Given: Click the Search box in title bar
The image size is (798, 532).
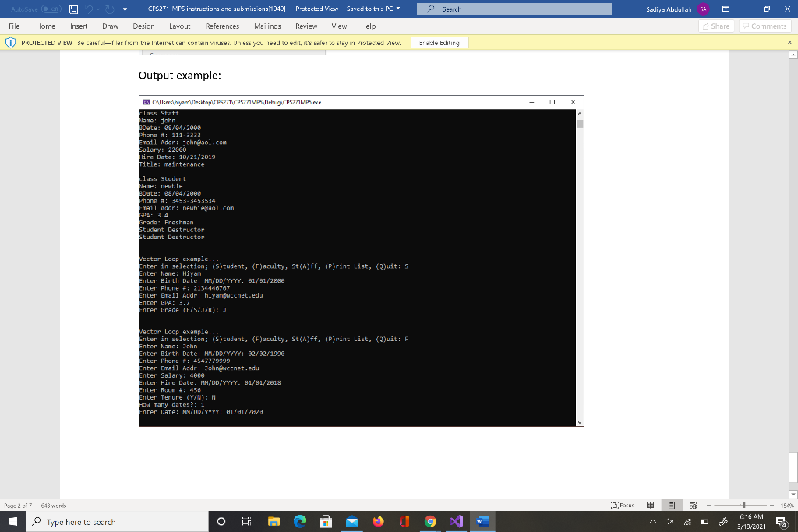Looking at the screenshot, I should pos(514,9).
